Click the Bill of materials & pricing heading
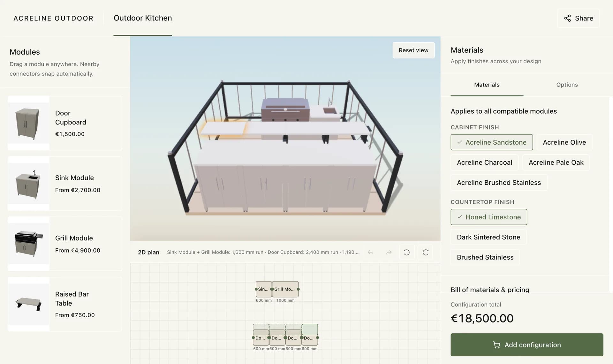 click(490, 290)
